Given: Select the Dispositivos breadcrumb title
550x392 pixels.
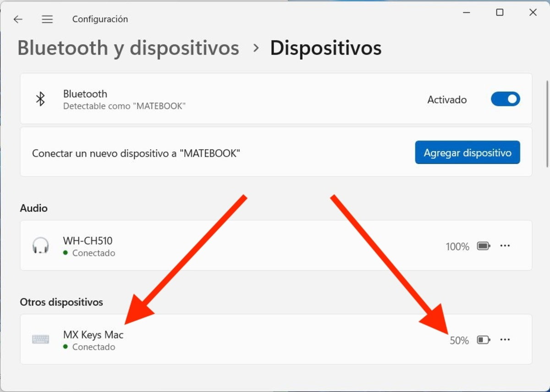Looking at the screenshot, I should (326, 48).
